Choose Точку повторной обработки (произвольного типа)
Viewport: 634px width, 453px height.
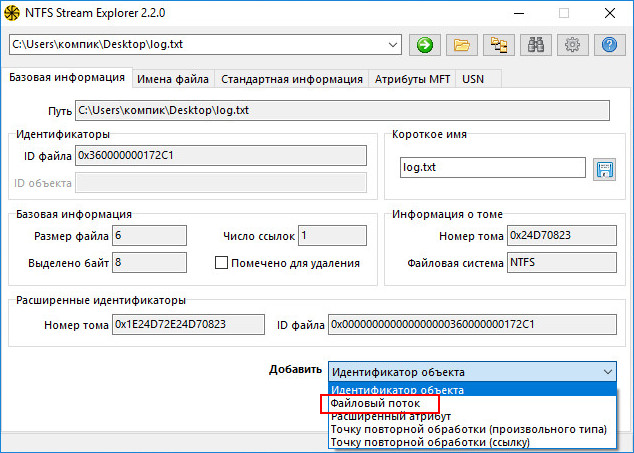[472, 429]
